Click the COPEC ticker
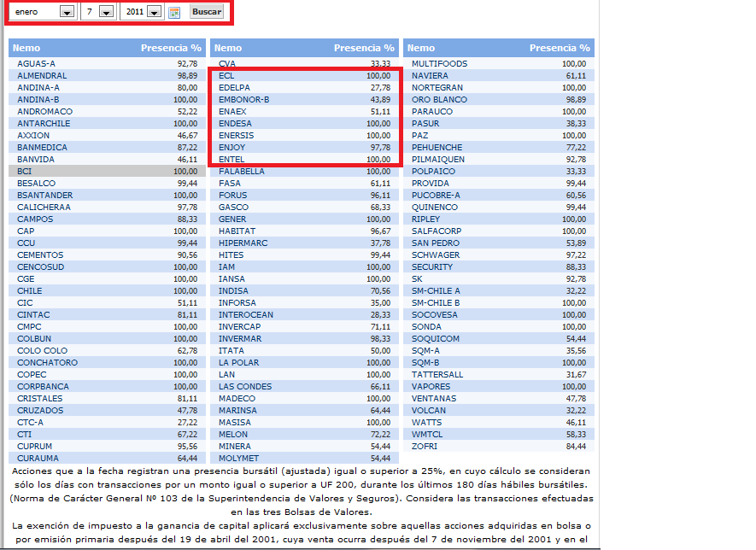Viewport: 756px width, 550px height. 32,375
